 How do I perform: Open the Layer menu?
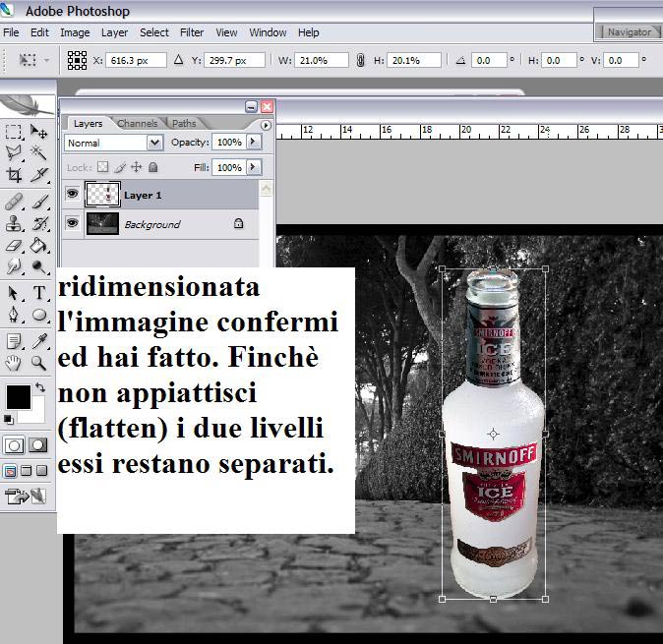pyautogui.click(x=114, y=32)
